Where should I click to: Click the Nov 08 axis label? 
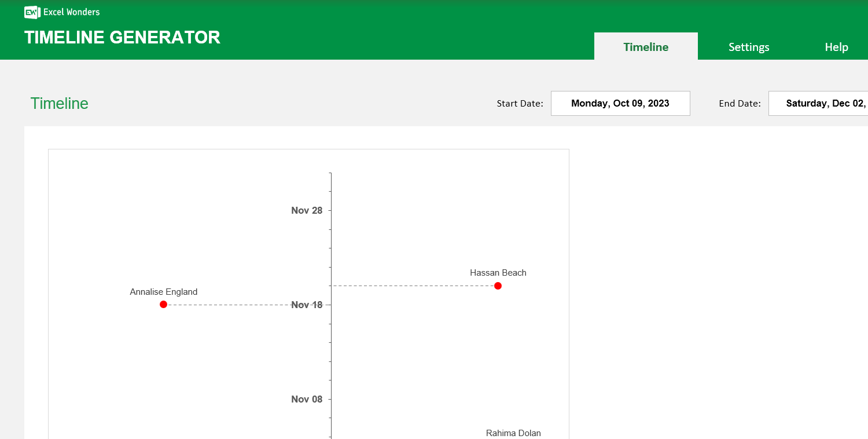(x=307, y=399)
